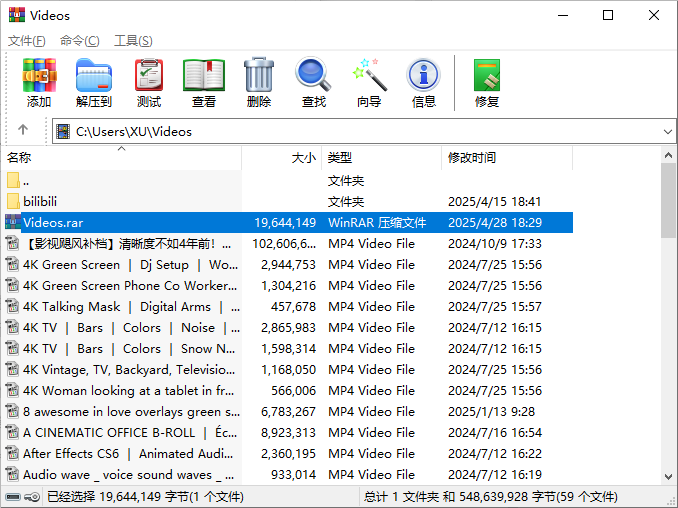The width and height of the screenshot is (678, 508).
Task: Select 4K Green Screen Phone Co Worker file
Action: [x=287, y=285]
